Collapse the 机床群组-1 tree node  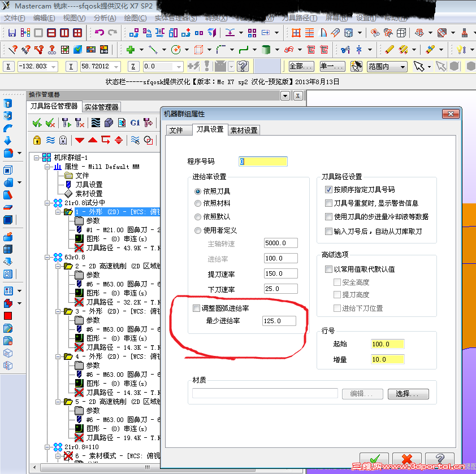coord(36,158)
